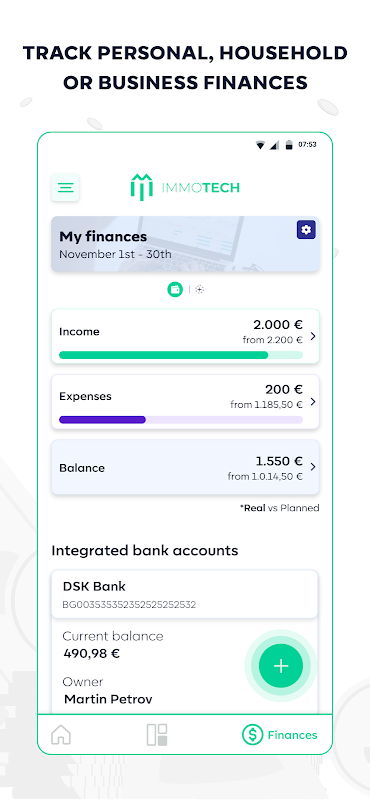Expand Income details chevron
Screen dimensions: 370x800
(x=313, y=336)
